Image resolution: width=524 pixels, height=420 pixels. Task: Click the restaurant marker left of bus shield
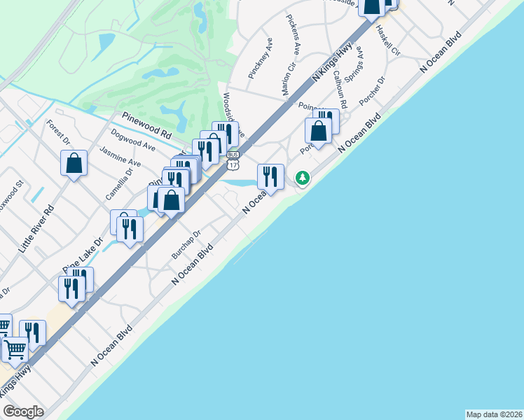click(205, 154)
